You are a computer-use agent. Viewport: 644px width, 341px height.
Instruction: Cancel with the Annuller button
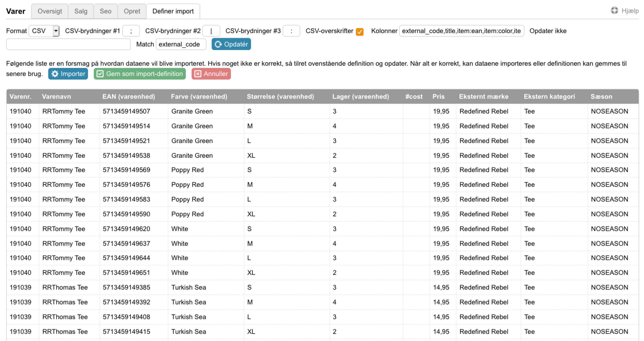tap(211, 74)
